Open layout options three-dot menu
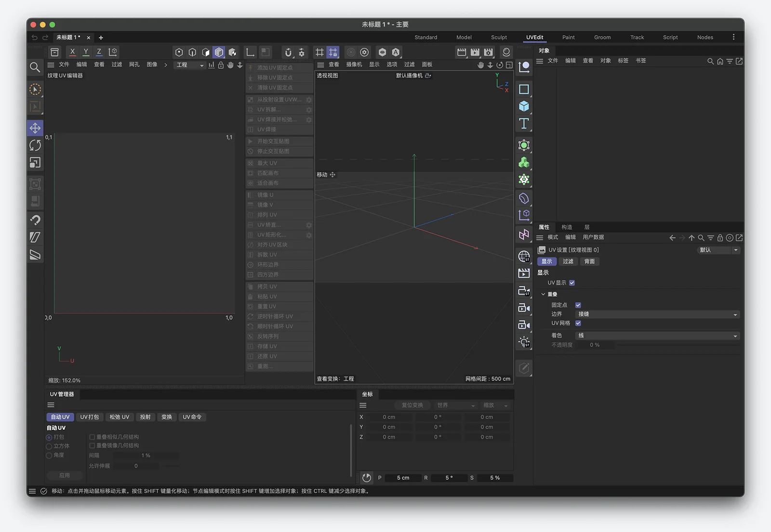Image resolution: width=771 pixels, height=532 pixels. point(733,37)
